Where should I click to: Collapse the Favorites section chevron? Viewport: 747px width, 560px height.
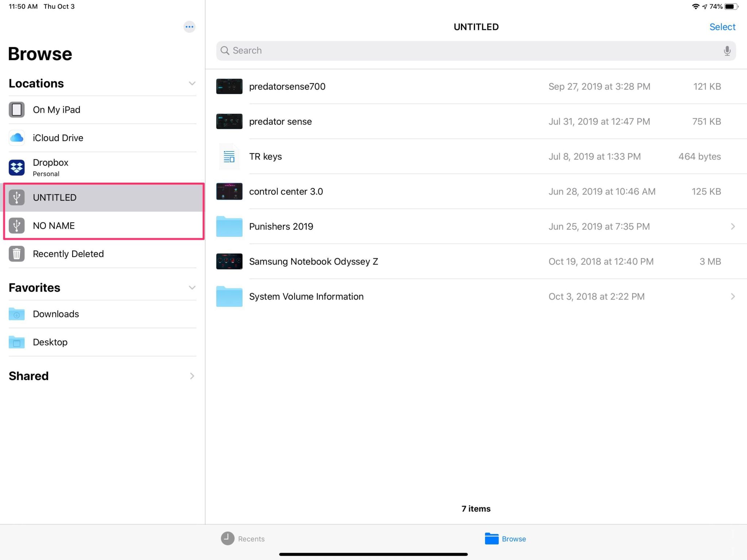192,288
